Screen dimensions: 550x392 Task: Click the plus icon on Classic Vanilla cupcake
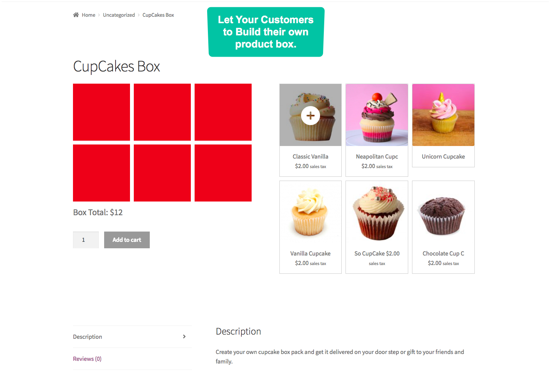pyautogui.click(x=311, y=115)
